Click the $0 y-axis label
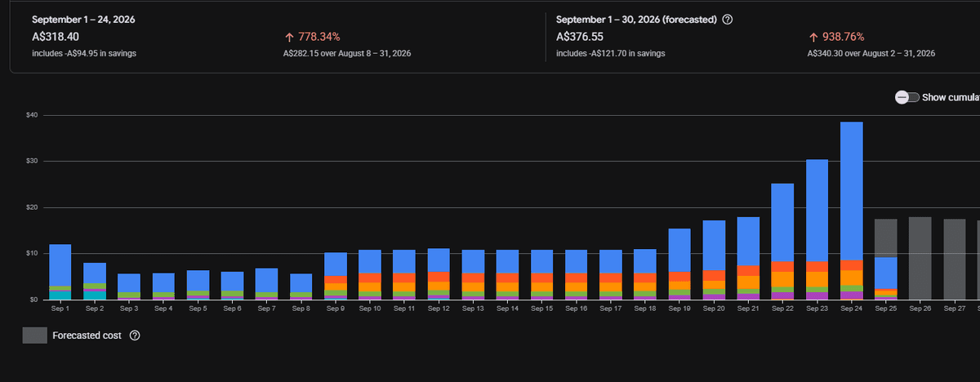980x382 pixels. click(34, 300)
